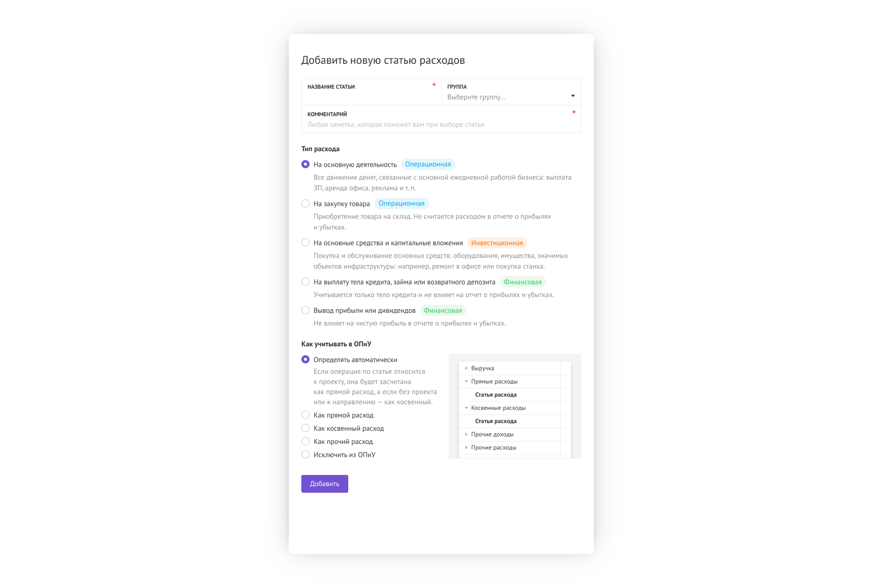Click the Комментарий text field

coord(441,119)
